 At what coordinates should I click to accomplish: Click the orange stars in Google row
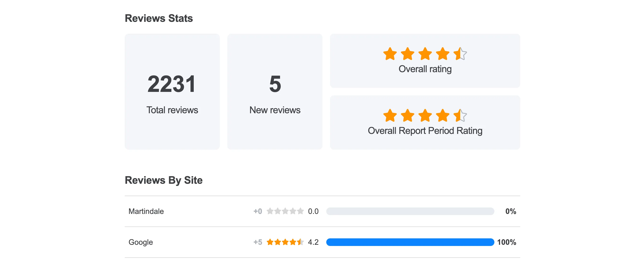tap(285, 242)
